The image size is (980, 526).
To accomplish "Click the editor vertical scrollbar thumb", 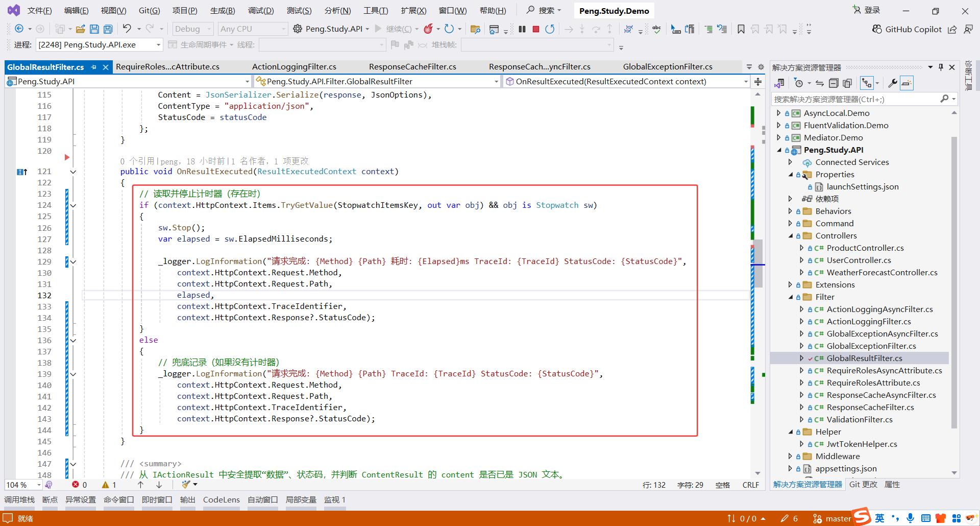I will pos(758,263).
